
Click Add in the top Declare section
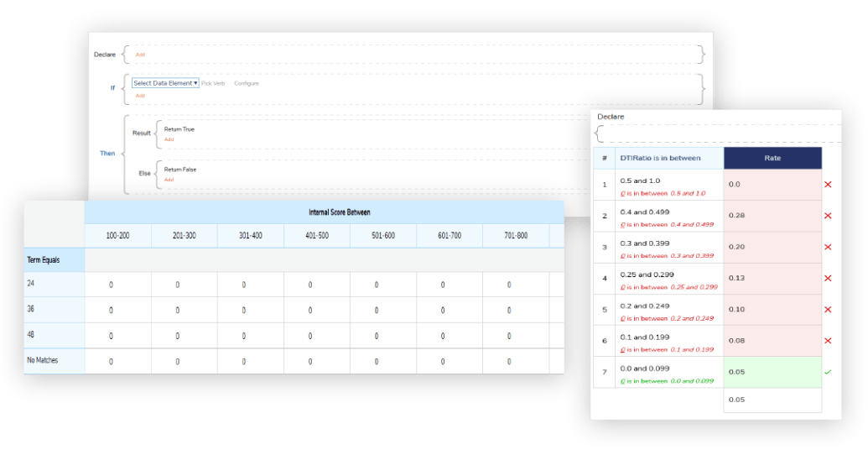tap(140, 55)
